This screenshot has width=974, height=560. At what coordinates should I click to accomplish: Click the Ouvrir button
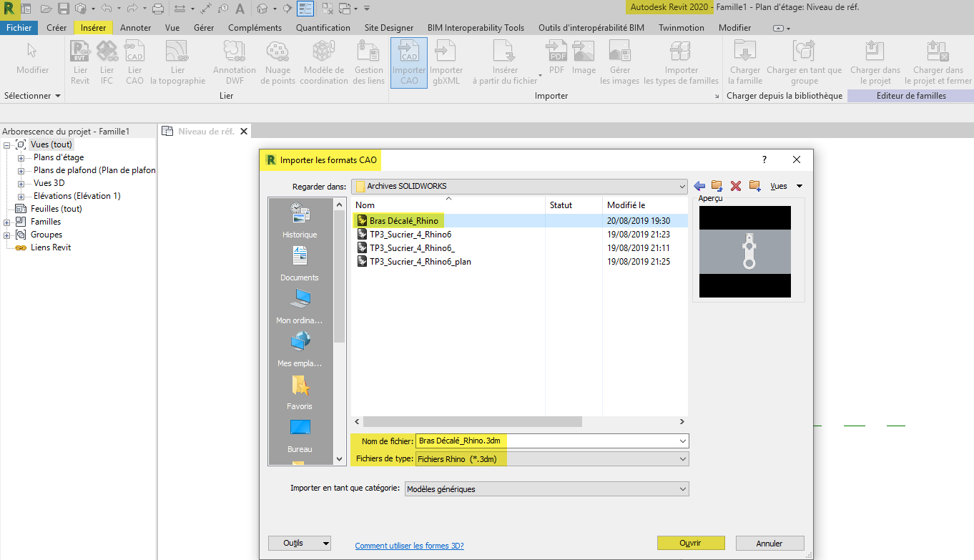tap(690, 543)
